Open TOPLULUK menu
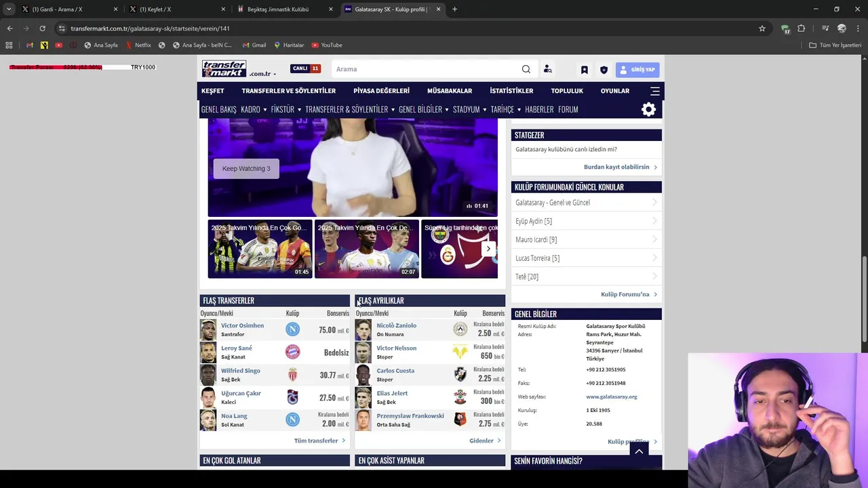This screenshot has height=488, width=868. (567, 91)
